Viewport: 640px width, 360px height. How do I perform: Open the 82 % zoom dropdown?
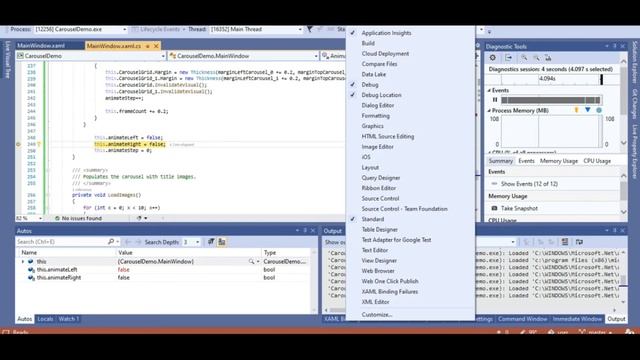pos(40,218)
